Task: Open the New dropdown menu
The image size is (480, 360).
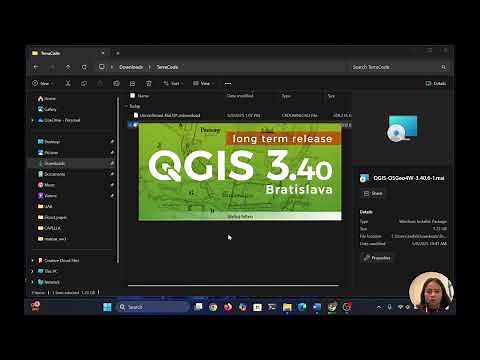Action: (43, 83)
